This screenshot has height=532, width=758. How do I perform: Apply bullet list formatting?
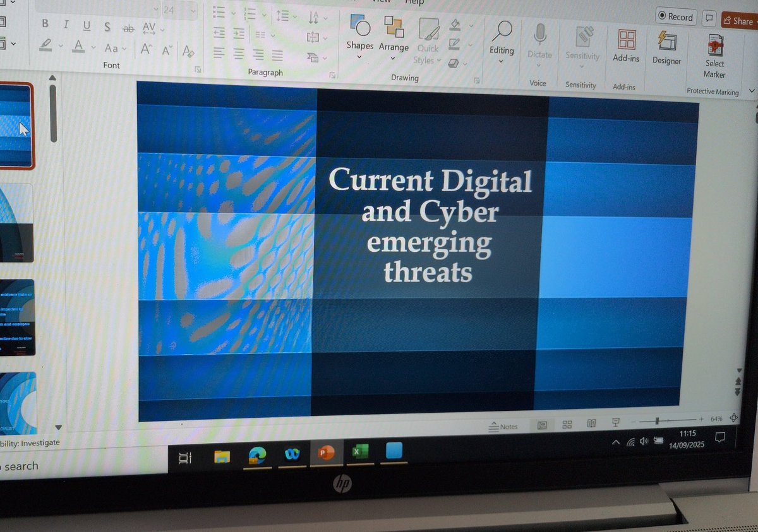[219, 11]
